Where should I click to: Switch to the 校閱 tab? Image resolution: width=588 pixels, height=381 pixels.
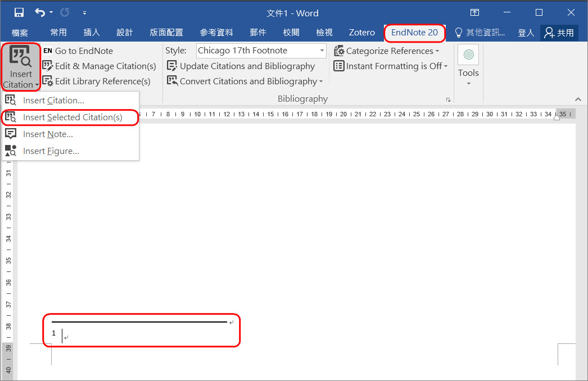[291, 33]
